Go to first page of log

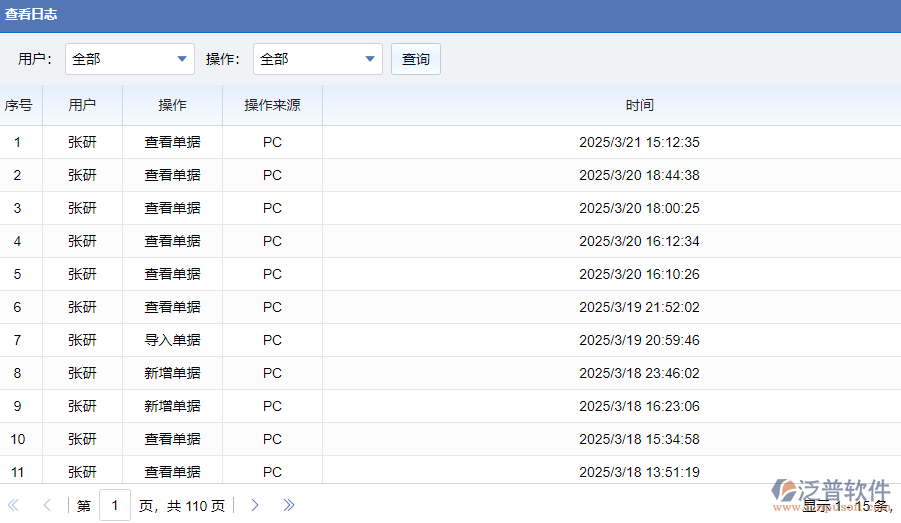coord(14,505)
